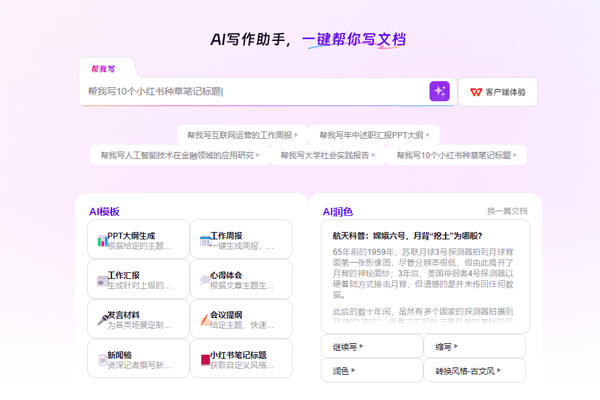Select the 帮我写 tab
Viewport: 600px width, 400px height.
coord(103,69)
